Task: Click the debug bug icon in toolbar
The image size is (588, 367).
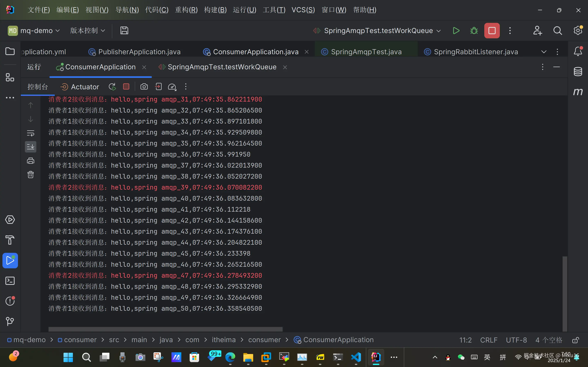Action: [474, 31]
